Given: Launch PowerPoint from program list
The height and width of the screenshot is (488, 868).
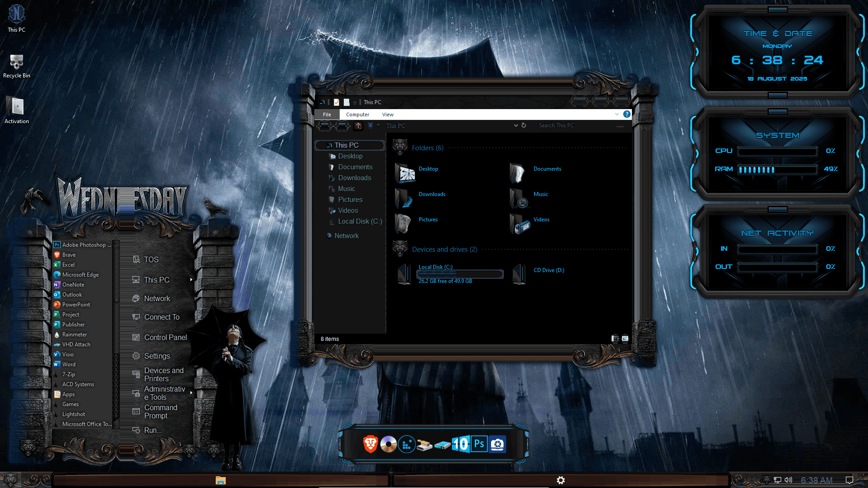Looking at the screenshot, I should pos(76,305).
